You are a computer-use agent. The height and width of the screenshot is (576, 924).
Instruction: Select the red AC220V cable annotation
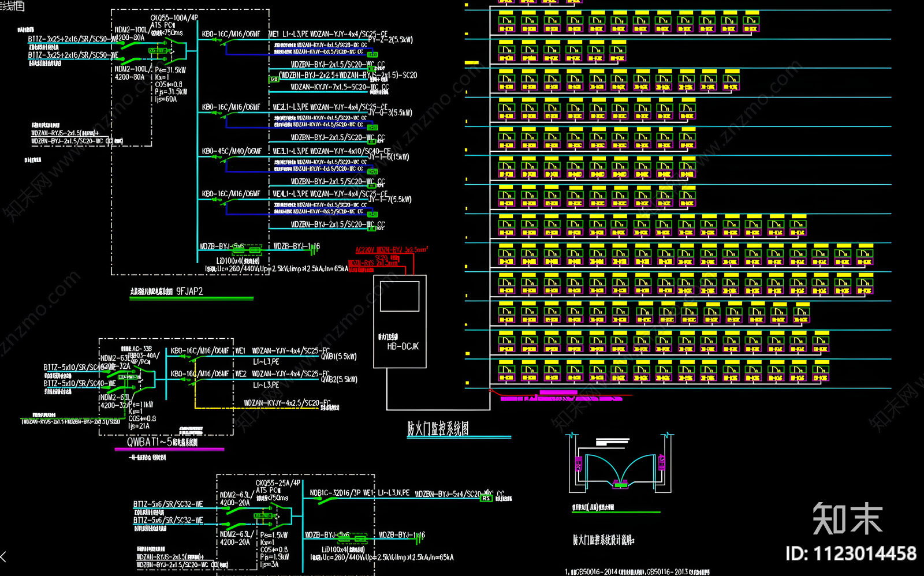point(392,250)
